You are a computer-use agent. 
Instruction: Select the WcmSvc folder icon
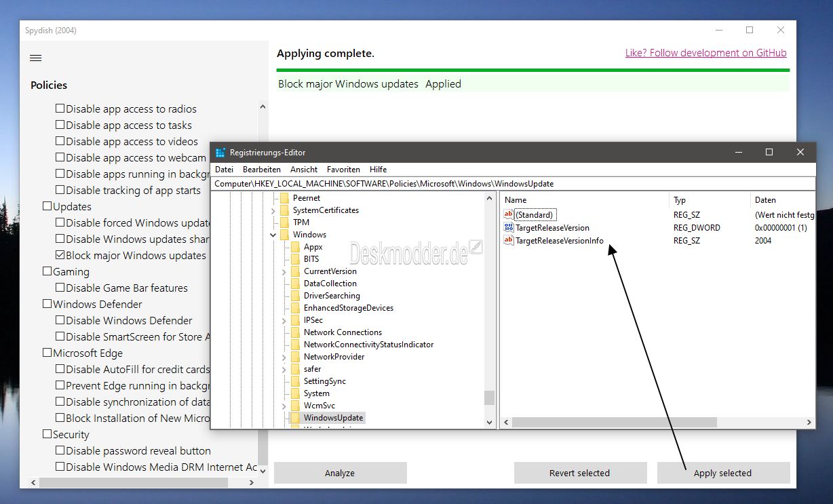pos(295,406)
